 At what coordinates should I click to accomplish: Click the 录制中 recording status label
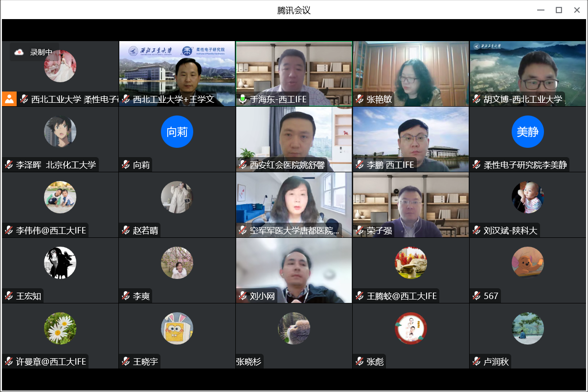coord(41,52)
